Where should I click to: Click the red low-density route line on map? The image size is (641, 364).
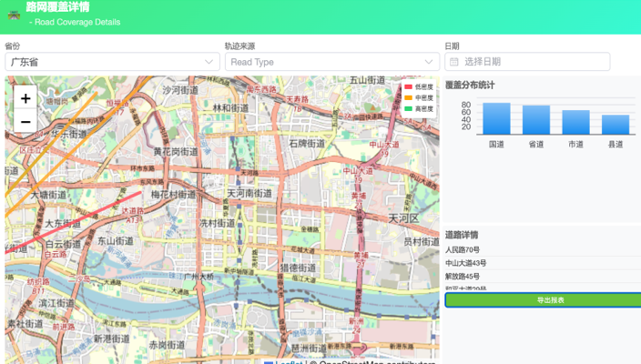click(74, 222)
